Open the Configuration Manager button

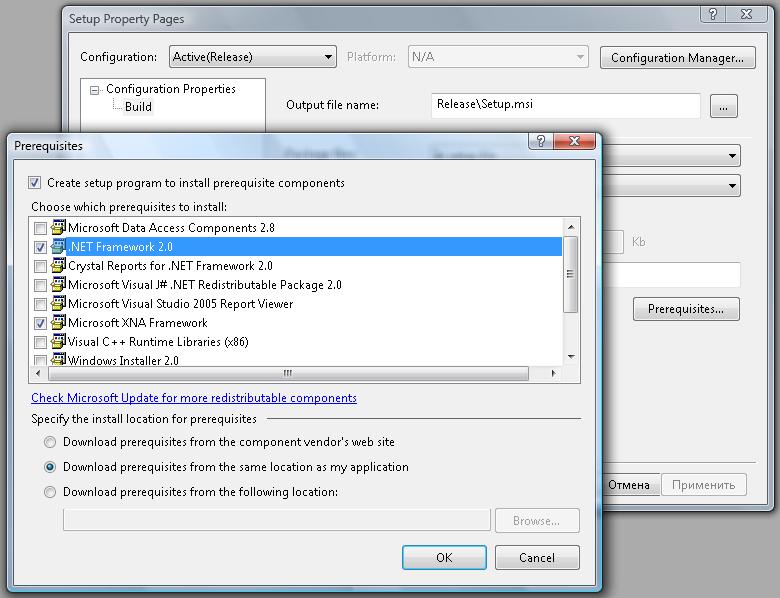click(676, 58)
